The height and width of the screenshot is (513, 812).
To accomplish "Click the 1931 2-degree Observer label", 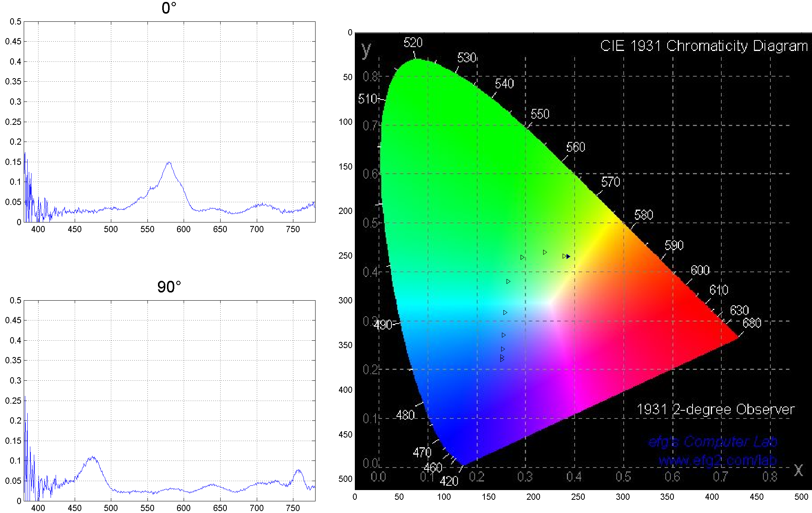I will (715, 409).
